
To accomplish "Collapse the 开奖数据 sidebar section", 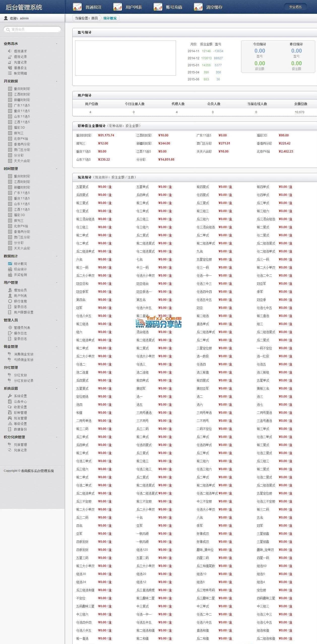I will coord(56,81).
